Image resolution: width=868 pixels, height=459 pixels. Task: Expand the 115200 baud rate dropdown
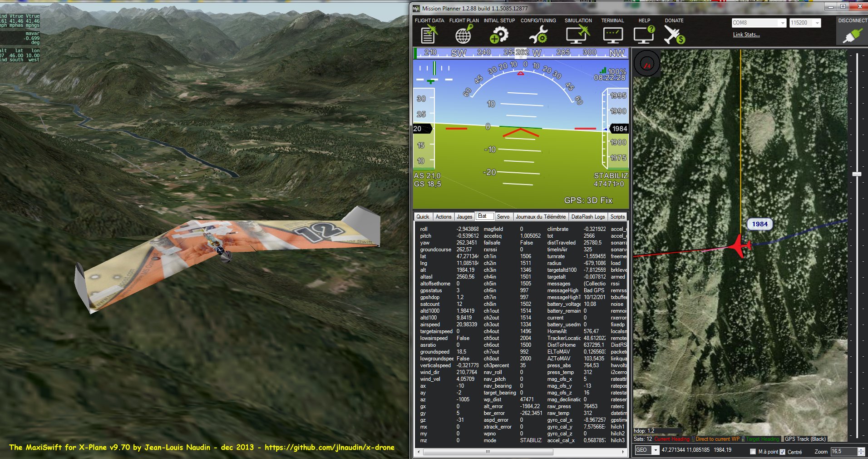point(817,23)
